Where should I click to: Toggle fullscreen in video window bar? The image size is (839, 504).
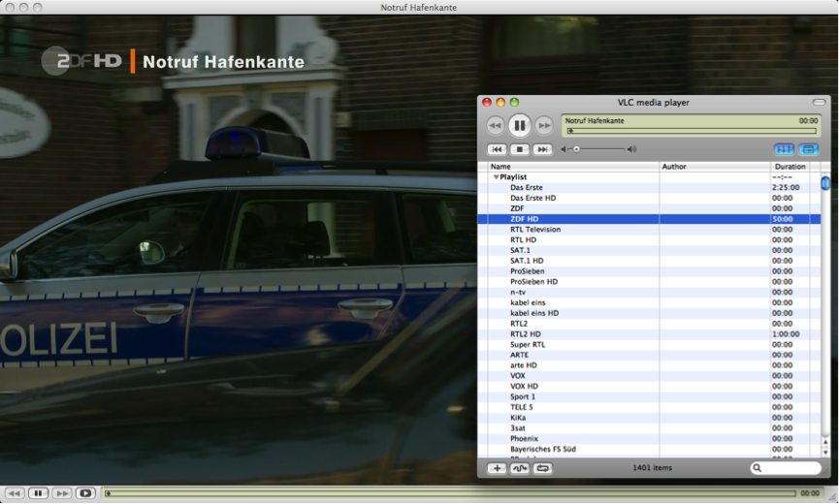click(x=85, y=493)
